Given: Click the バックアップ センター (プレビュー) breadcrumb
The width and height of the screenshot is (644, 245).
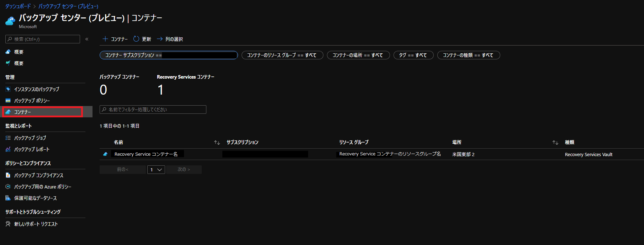Looking at the screenshot, I should click(x=68, y=6).
